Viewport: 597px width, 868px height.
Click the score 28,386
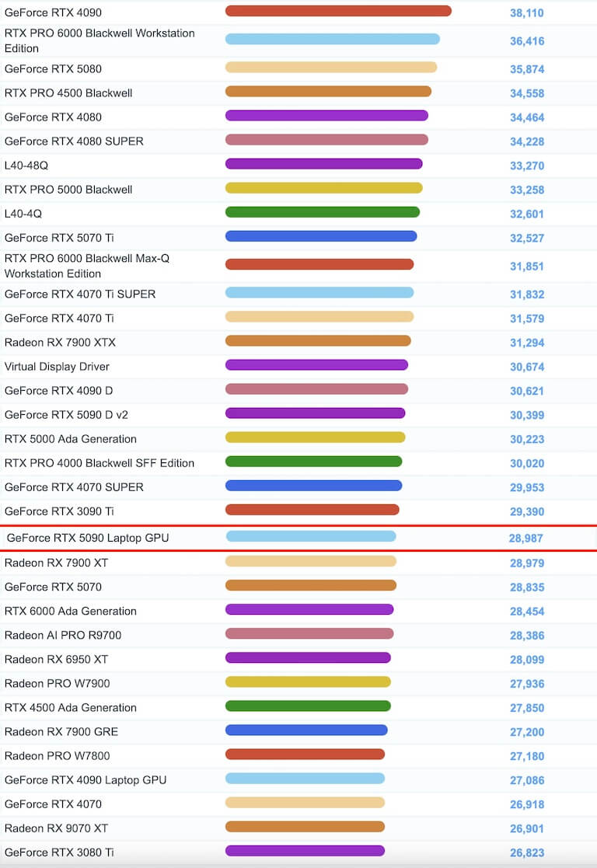click(x=527, y=636)
